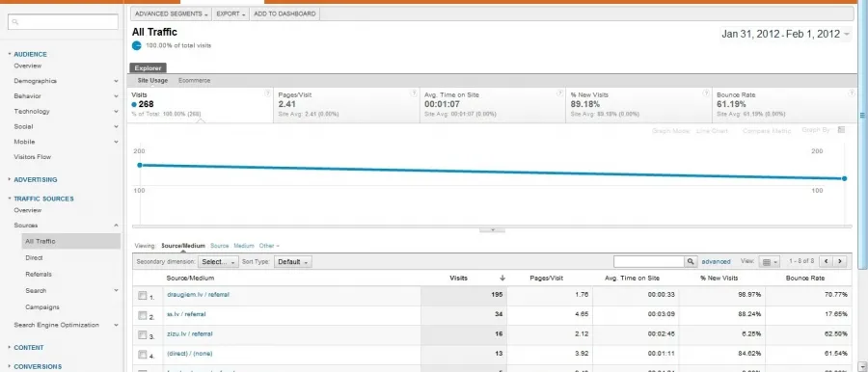Image resolution: width=868 pixels, height=372 pixels.
Task: Click the Graph By day icon
Action: (x=841, y=130)
